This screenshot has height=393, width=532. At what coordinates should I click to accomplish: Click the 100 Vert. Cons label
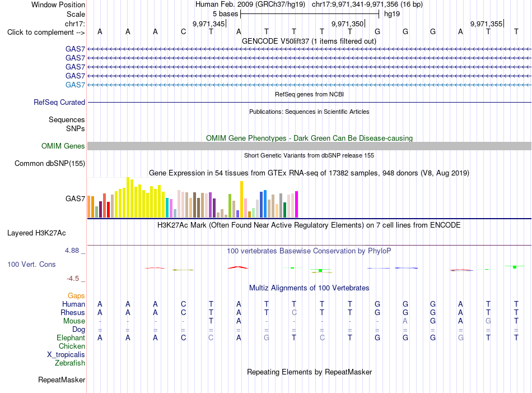coord(31,264)
